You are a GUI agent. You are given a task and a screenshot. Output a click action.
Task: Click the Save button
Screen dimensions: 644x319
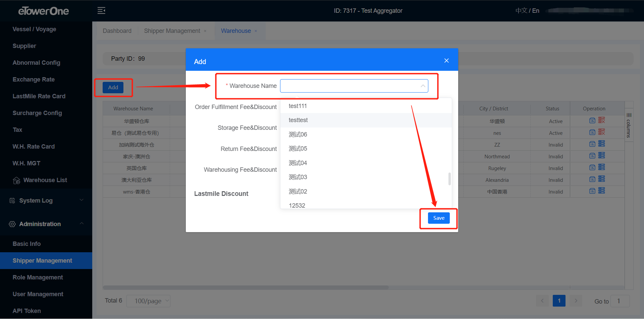coord(438,218)
